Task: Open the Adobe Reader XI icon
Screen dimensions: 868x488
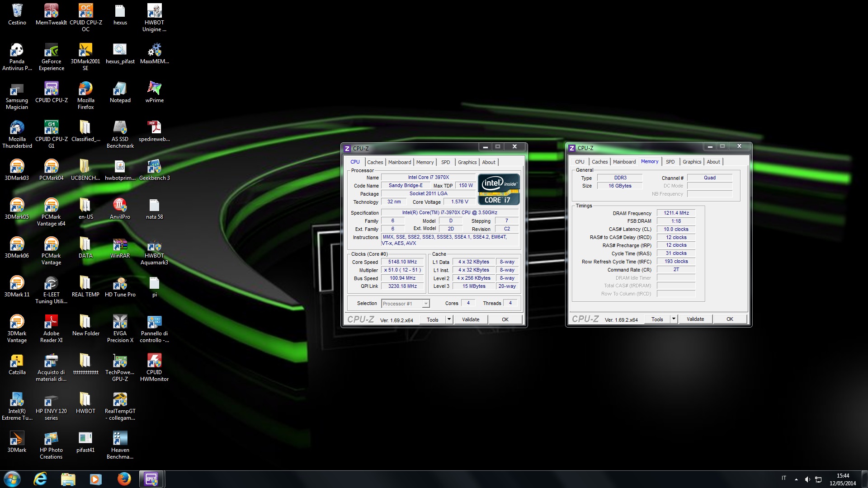Action: tap(51, 328)
